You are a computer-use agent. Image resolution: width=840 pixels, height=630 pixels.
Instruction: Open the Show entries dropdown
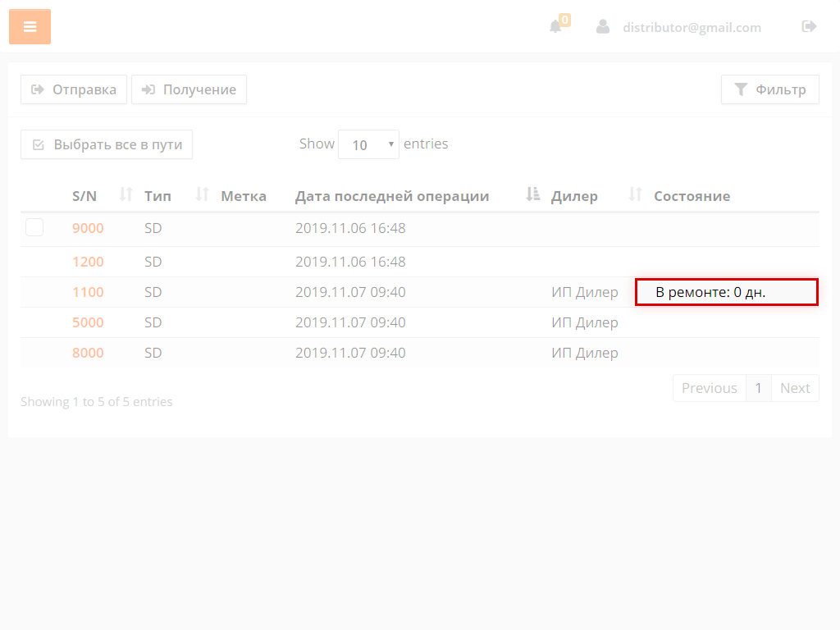368,144
